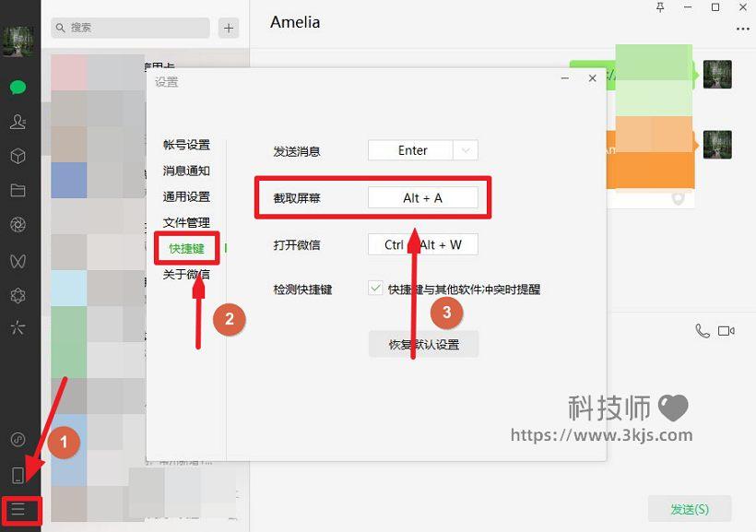Click the 检测快捷键 label
Viewport: 756px width, 532px height.
302,290
